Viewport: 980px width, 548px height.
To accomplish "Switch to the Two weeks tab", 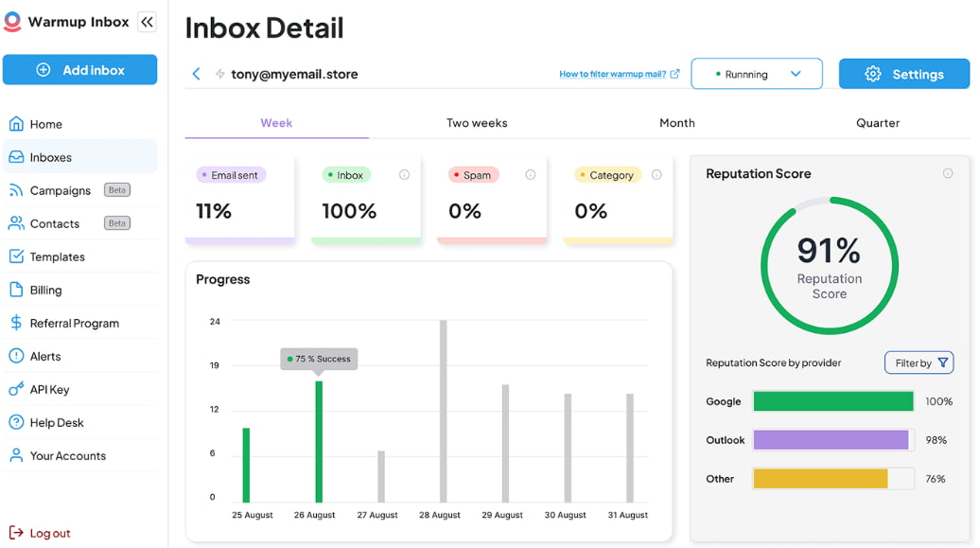I will (477, 123).
